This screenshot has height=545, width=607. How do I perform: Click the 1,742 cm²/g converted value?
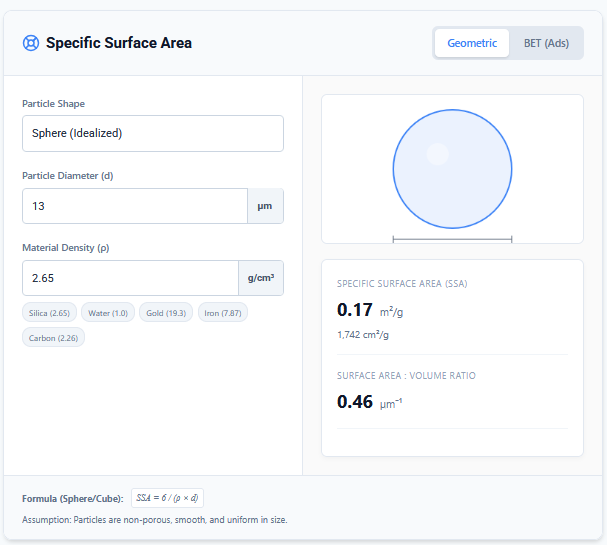tap(363, 335)
